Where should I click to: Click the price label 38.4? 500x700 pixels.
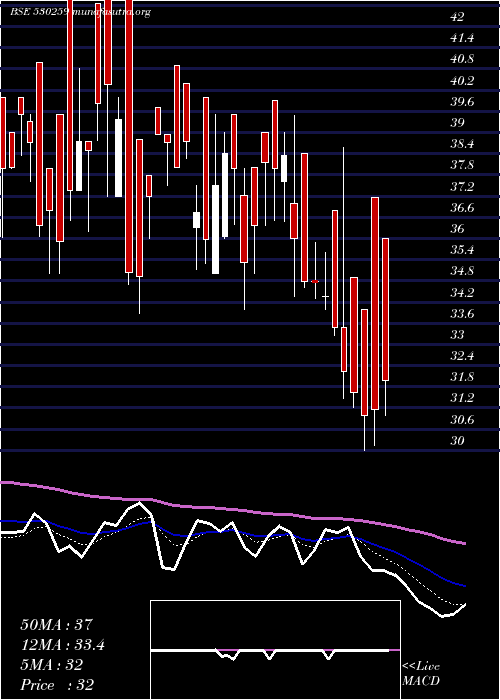[x=462, y=144]
